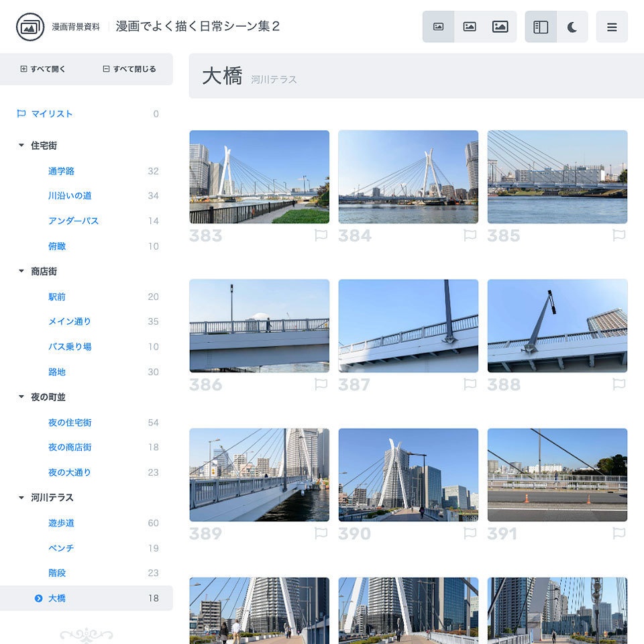The height and width of the screenshot is (644, 644).
Task: Open the マイリスト favorites list
Action: (54, 113)
